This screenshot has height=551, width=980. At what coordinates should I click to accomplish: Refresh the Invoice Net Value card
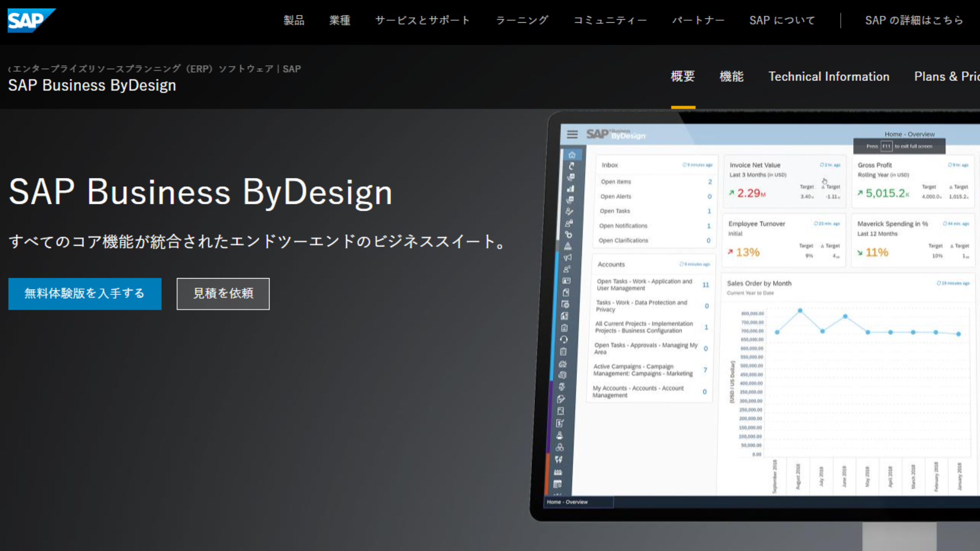(x=822, y=165)
